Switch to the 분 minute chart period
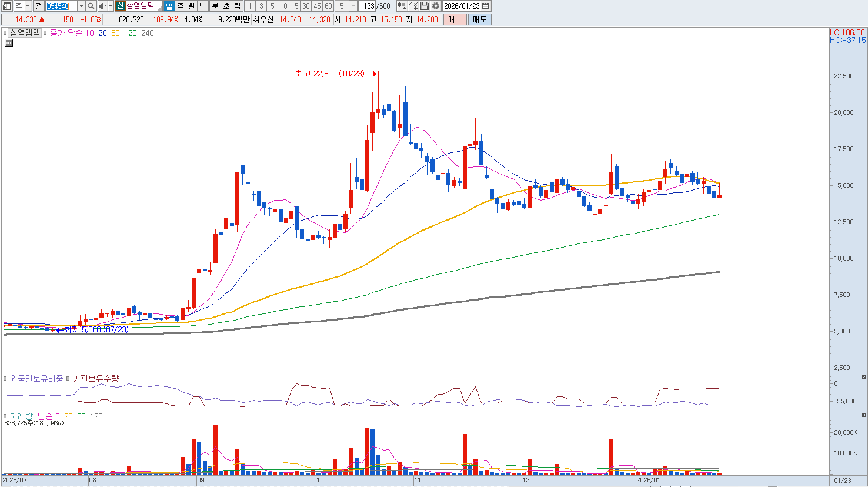868x487 pixels. 215,6
